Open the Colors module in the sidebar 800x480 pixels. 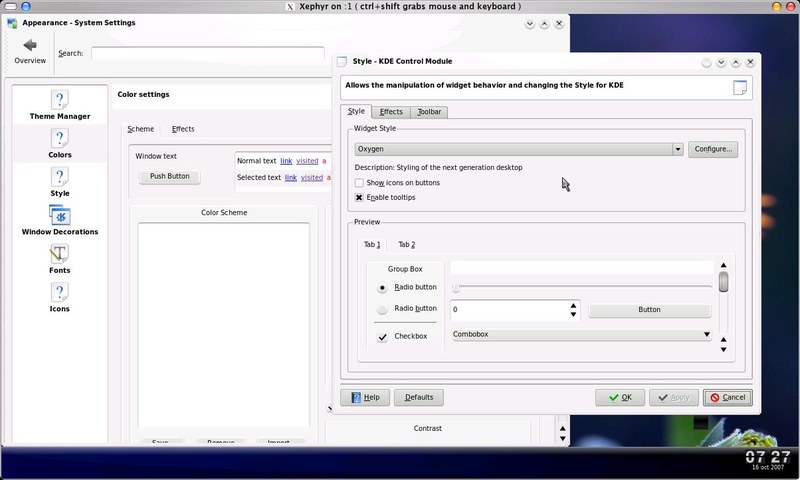[60, 143]
